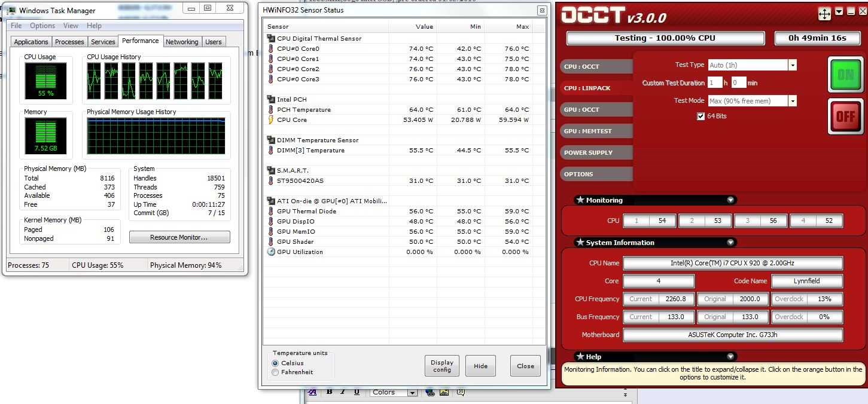Switch to the Services tab
Image resolution: width=868 pixels, height=404 pixels.
103,42
